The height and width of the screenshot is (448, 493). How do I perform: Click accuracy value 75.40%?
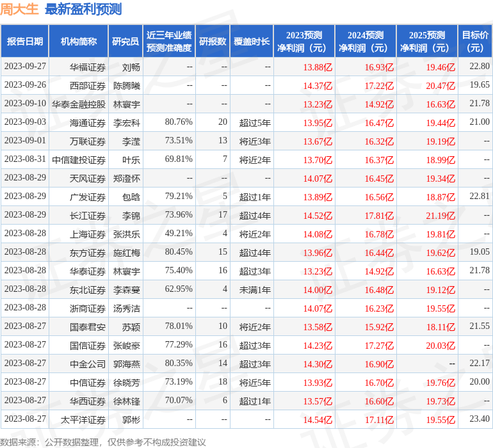click(x=179, y=270)
